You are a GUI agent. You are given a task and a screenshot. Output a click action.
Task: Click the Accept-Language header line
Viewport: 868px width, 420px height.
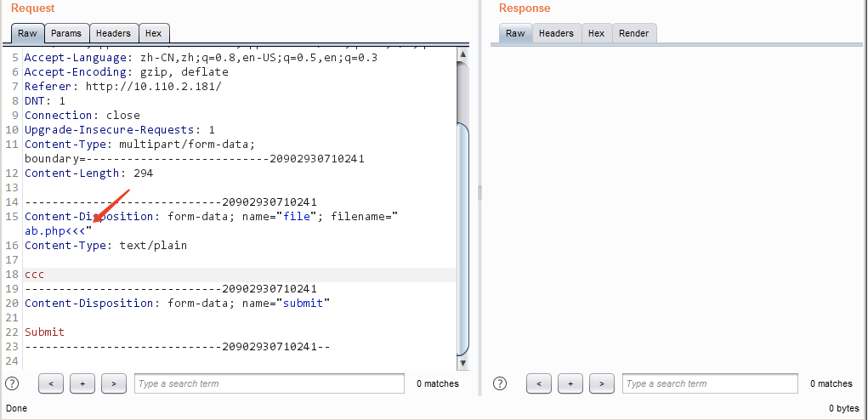tap(201, 58)
